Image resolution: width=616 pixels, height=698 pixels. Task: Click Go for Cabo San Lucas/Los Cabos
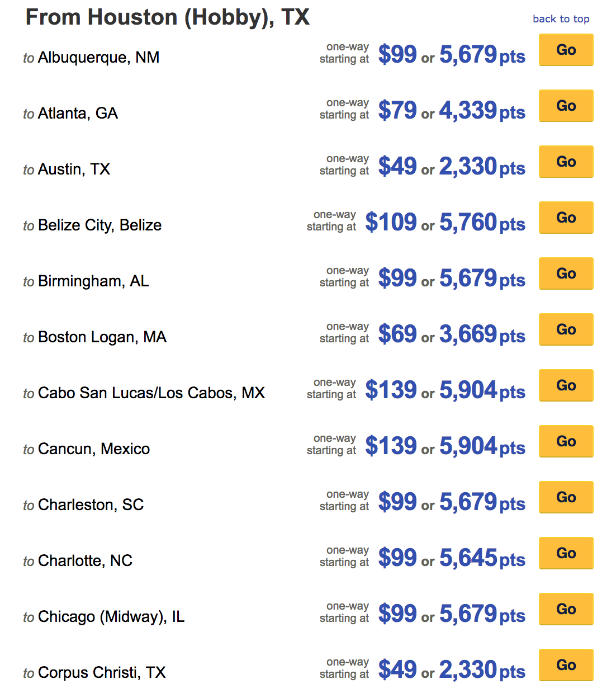click(566, 385)
